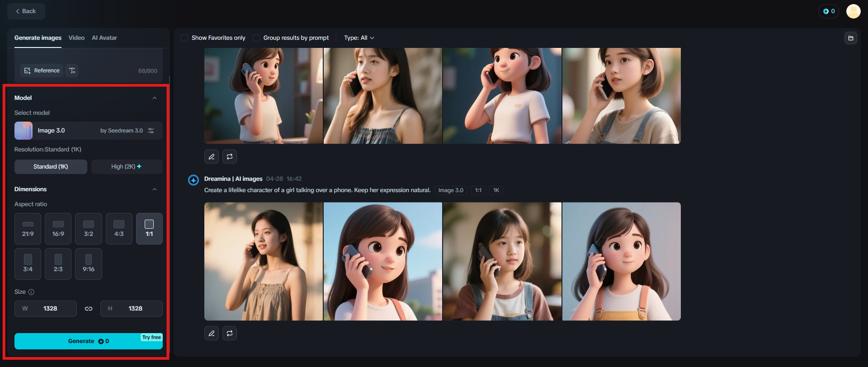Switch to the AI Avatar tab
The image size is (868, 367).
[x=104, y=38]
